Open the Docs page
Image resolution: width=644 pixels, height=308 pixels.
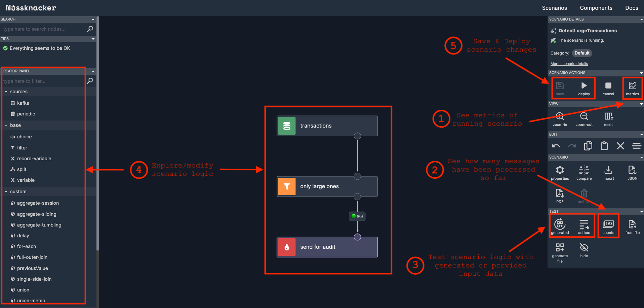[631, 7]
